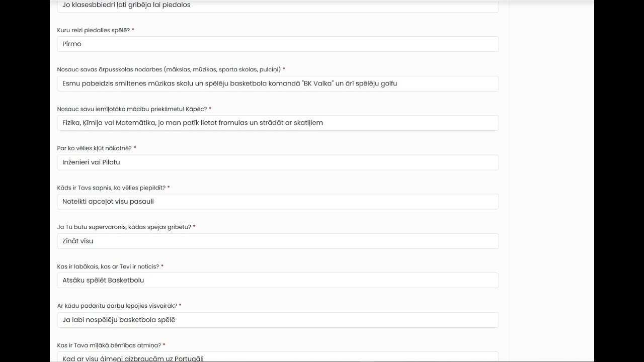Focus the answer mentioning 'BK Valka' basketball team
This screenshot has width=644, height=362.
coord(278,83)
